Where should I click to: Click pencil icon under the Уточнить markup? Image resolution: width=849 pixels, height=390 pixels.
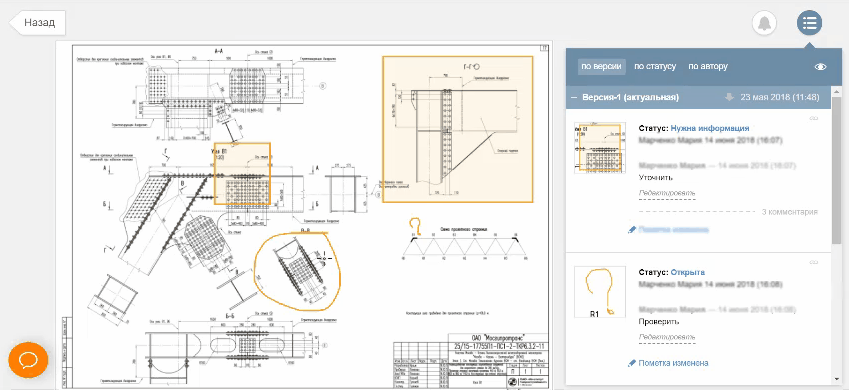(631, 230)
